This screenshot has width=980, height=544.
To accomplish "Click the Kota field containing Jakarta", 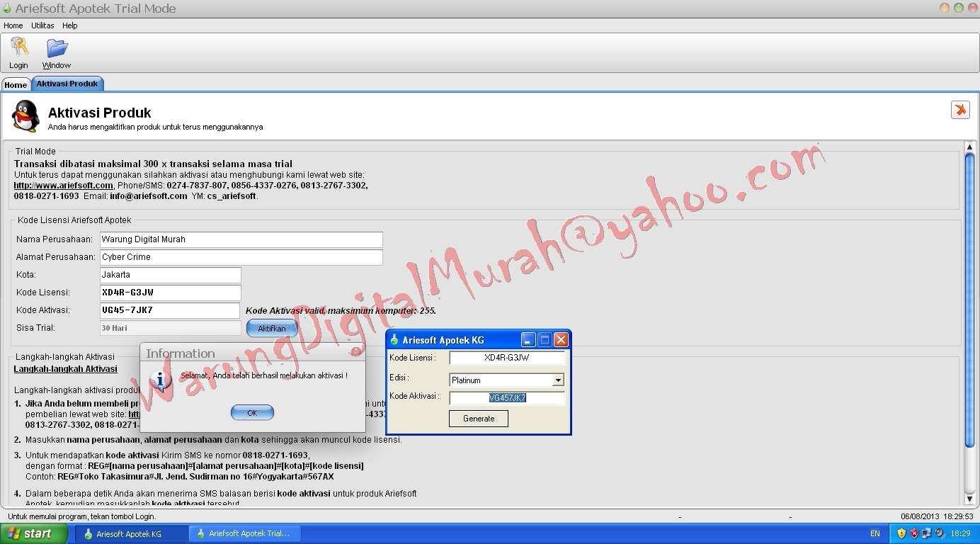I will click(171, 275).
